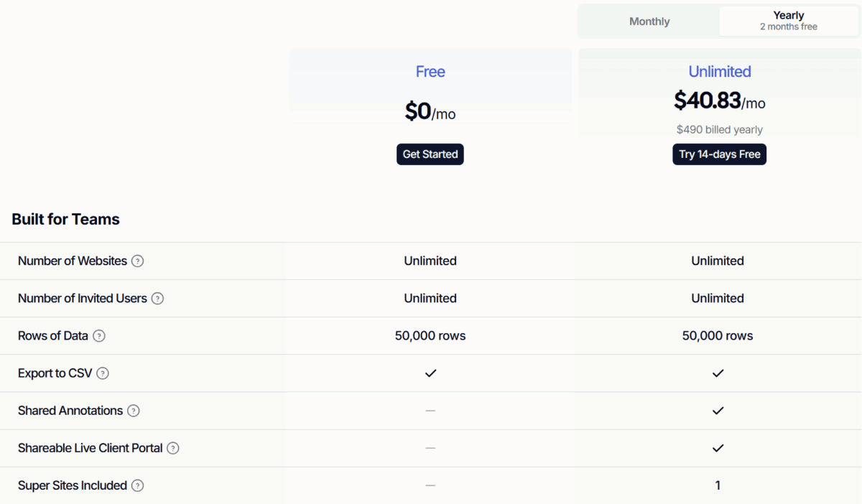Click help icon beside Super Sites Included
The height and width of the screenshot is (504, 862).
[x=137, y=485]
